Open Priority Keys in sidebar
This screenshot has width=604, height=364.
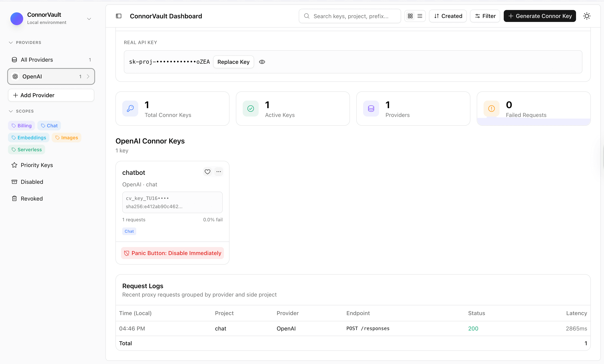click(x=37, y=165)
